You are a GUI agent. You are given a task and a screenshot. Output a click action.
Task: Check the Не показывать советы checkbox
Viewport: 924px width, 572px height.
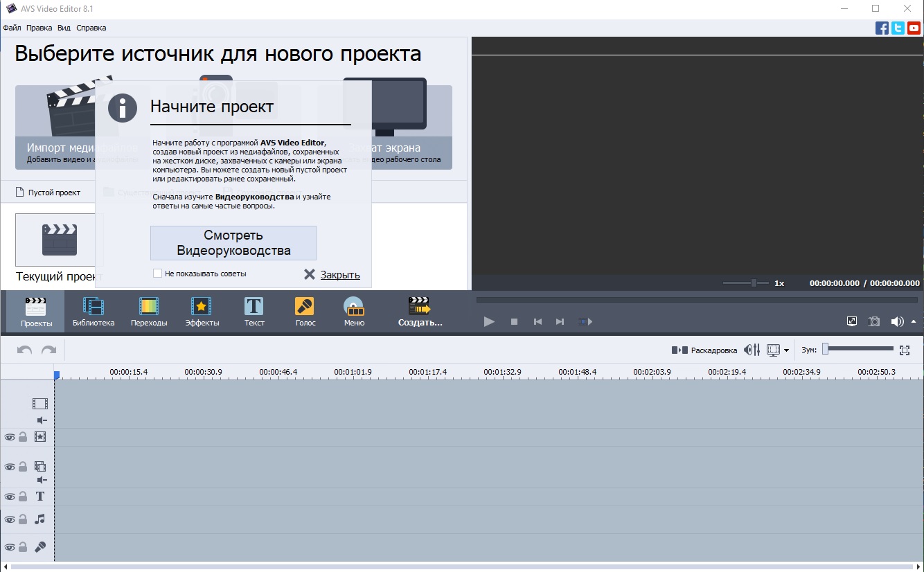158,274
